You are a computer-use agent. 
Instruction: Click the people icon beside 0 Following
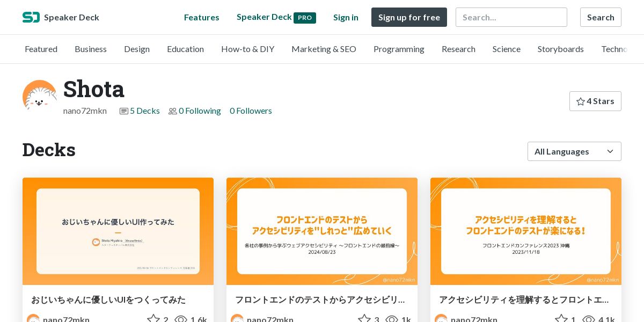[x=173, y=111]
